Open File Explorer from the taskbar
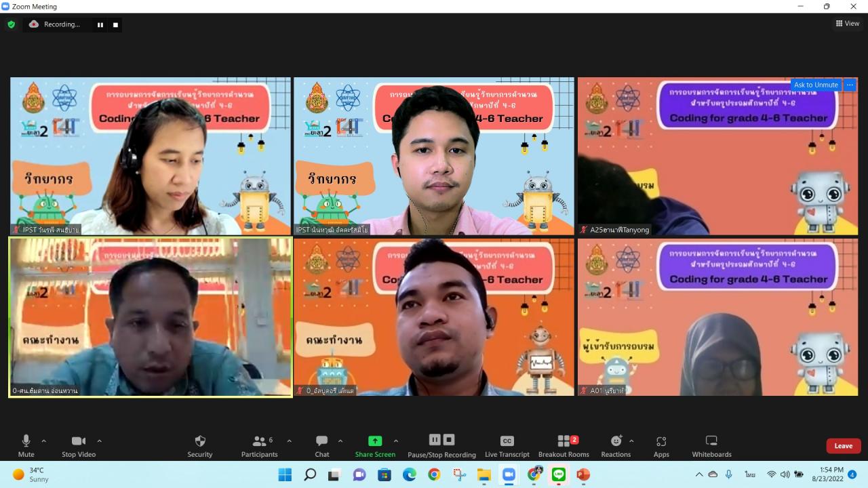This screenshot has height=488, width=868. pos(484,474)
